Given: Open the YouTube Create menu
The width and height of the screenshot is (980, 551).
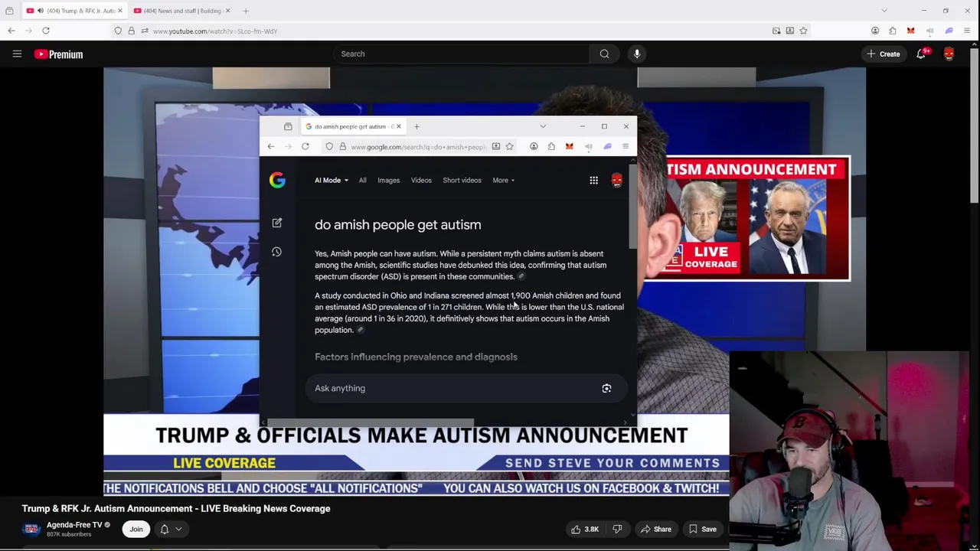Looking at the screenshot, I should tap(884, 54).
